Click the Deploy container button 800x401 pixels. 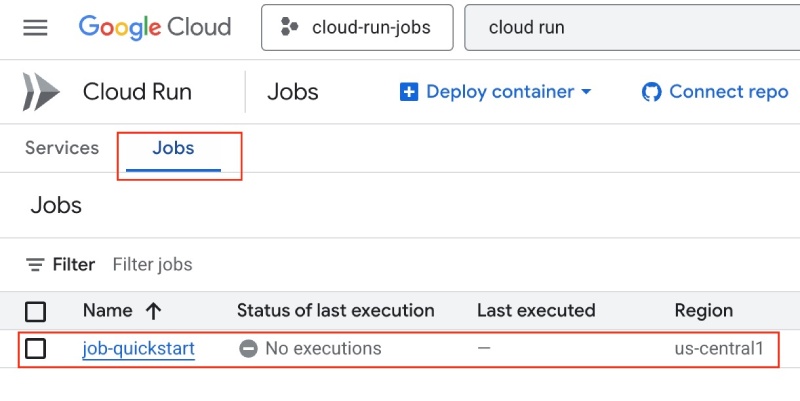(x=495, y=92)
